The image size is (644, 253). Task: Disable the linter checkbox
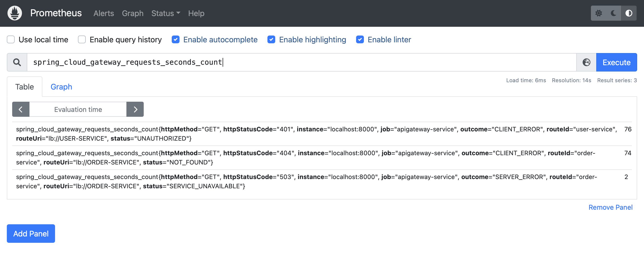360,39
